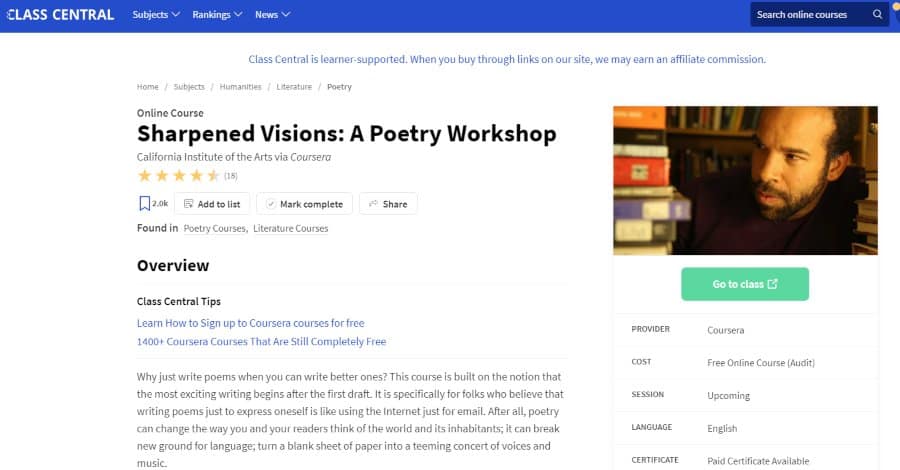900x470 pixels.
Task: Open Learn How to Sign up to Coursera link
Action: (250, 323)
